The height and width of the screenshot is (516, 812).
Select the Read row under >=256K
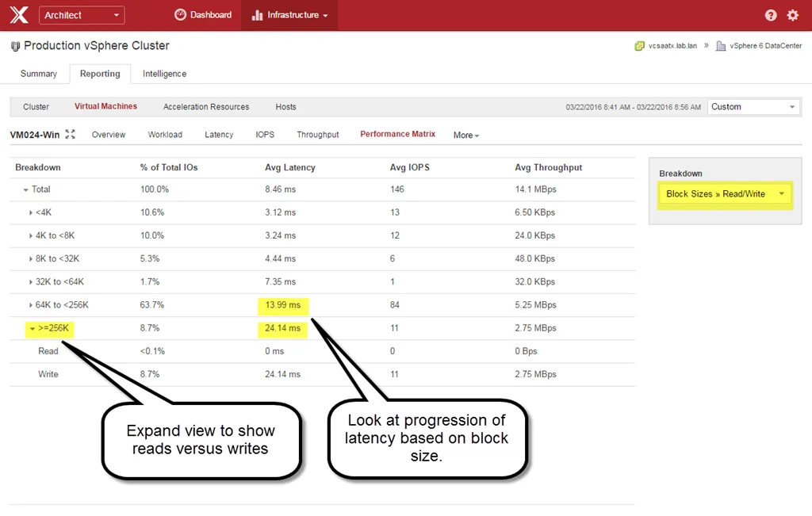click(322, 351)
